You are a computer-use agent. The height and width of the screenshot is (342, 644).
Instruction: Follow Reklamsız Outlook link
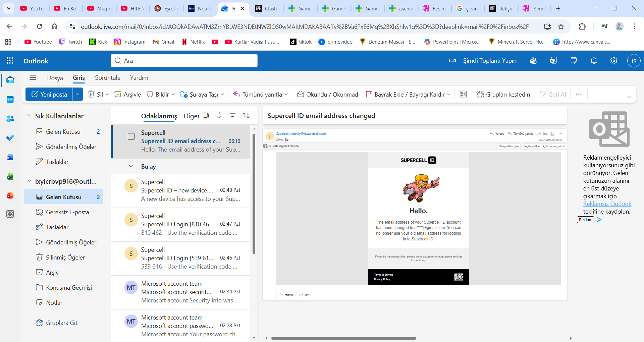pos(607,204)
